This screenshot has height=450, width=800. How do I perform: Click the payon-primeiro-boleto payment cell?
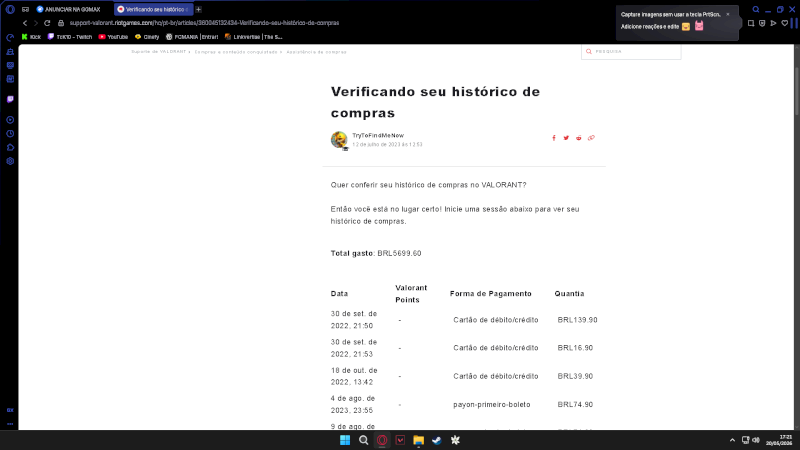492,405
